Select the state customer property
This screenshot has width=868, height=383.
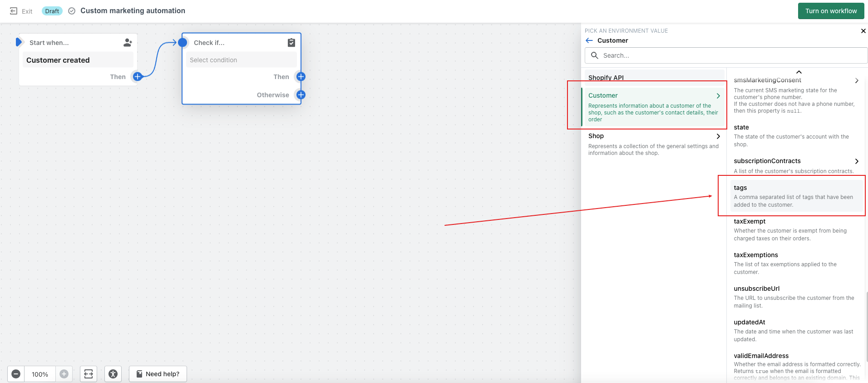pos(796,135)
